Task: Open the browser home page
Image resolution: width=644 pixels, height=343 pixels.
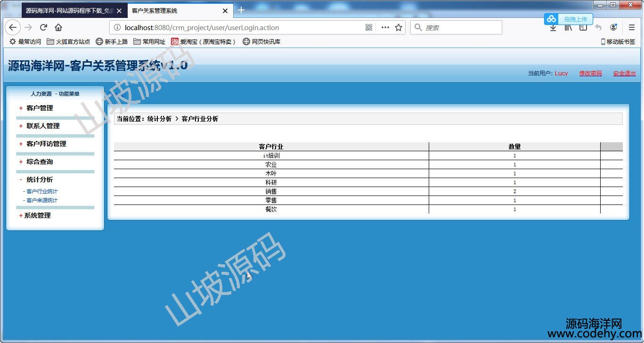Action: (x=58, y=27)
